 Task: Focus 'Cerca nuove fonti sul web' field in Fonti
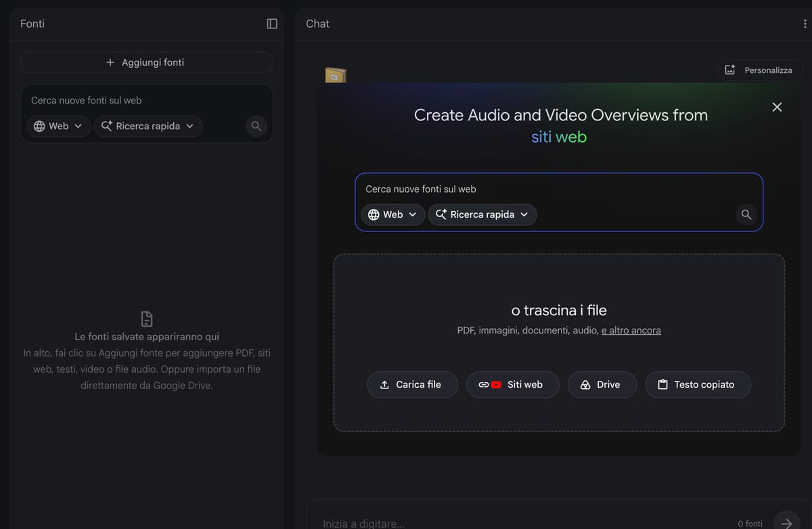tap(147, 100)
